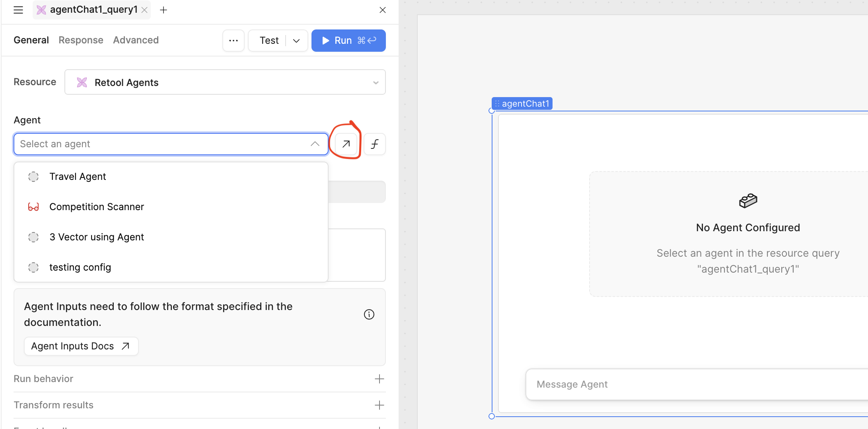868x429 pixels.
Task: Open the hamburger menu in the query panel
Action: [18, 10]
